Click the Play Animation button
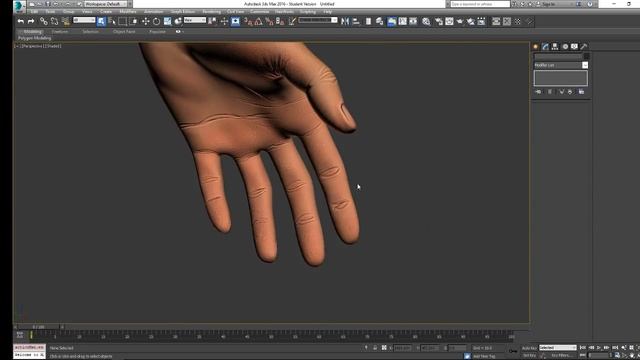 click(x=599, y=348)
